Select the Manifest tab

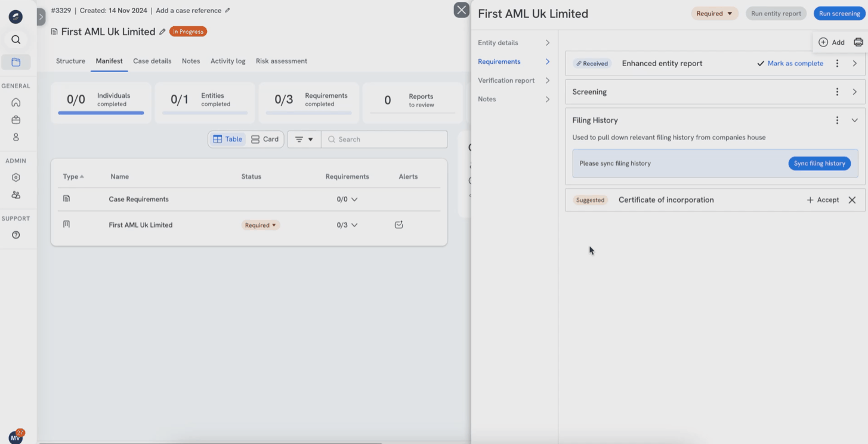(109, 61)
